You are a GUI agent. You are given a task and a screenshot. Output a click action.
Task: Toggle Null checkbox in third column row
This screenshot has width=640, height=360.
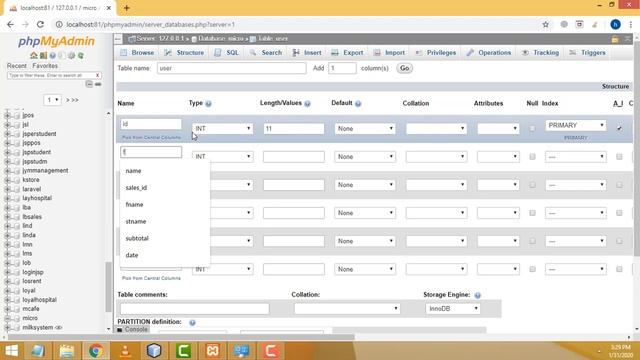[532, 185]
